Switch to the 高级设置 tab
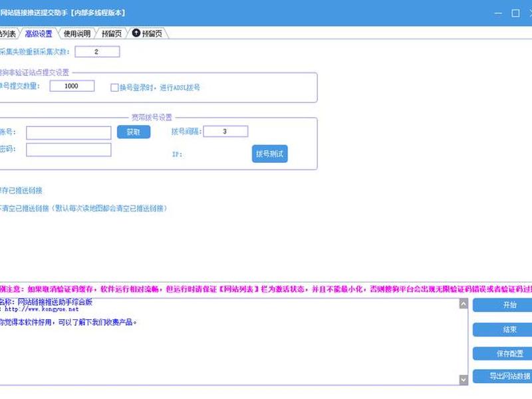Image resolution: width=532 pixels, height=399 pixels. (x=39, y=34)
